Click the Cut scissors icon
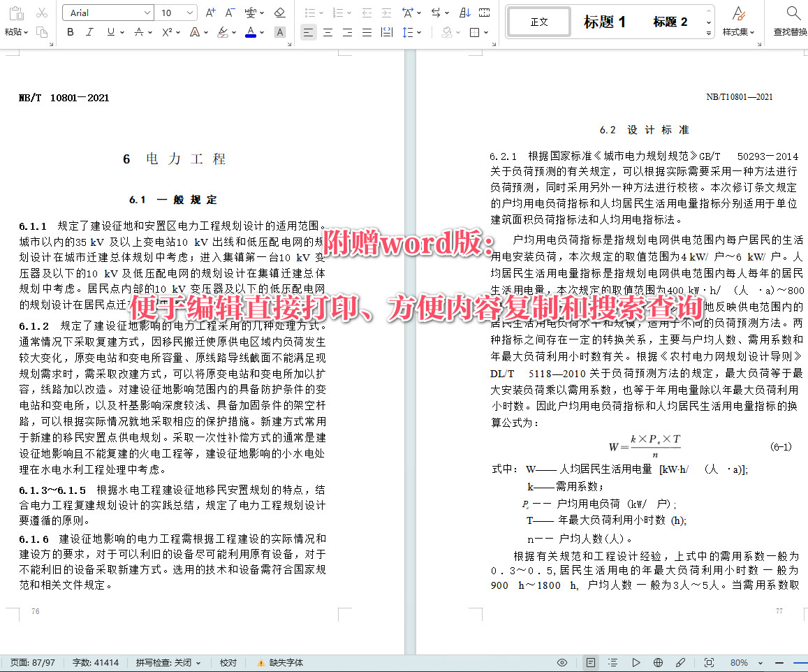The image size is (808, 672). point(42,13)
